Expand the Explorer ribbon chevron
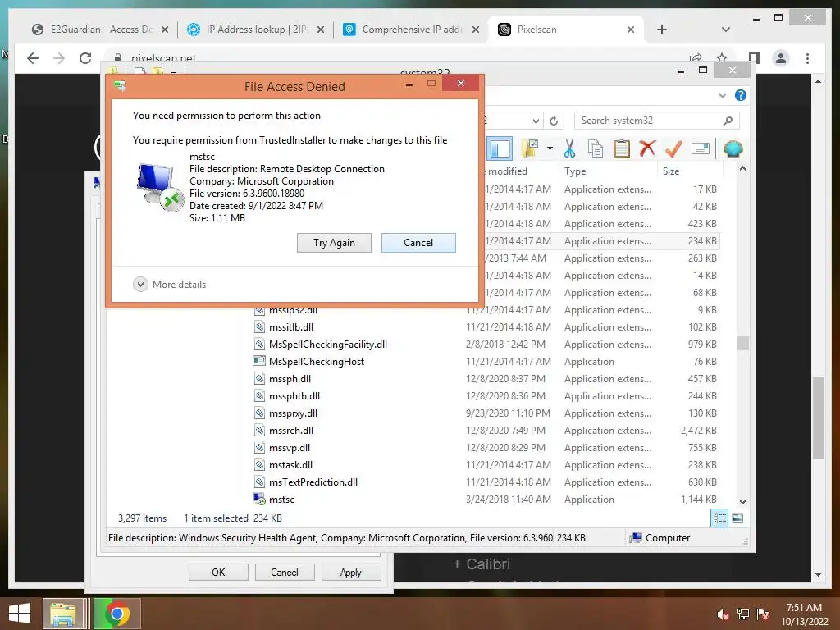 [722, 95]
